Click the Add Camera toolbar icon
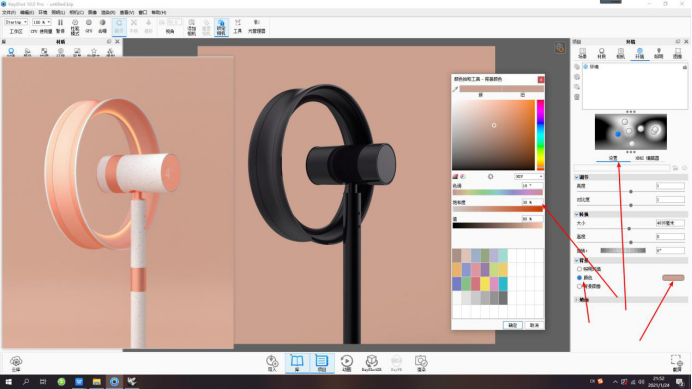Screen dimensions: 692x389 pos(192,27)
